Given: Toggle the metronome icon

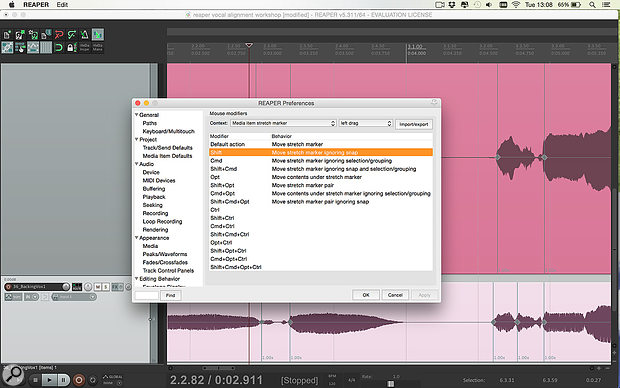Looking at the screenshot, I should click(x=85, y=35).
